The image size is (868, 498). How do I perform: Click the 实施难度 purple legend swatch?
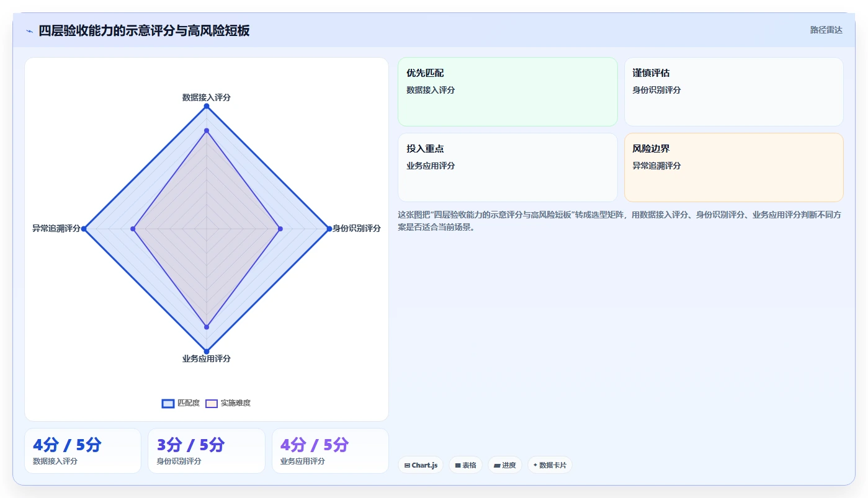212,403
